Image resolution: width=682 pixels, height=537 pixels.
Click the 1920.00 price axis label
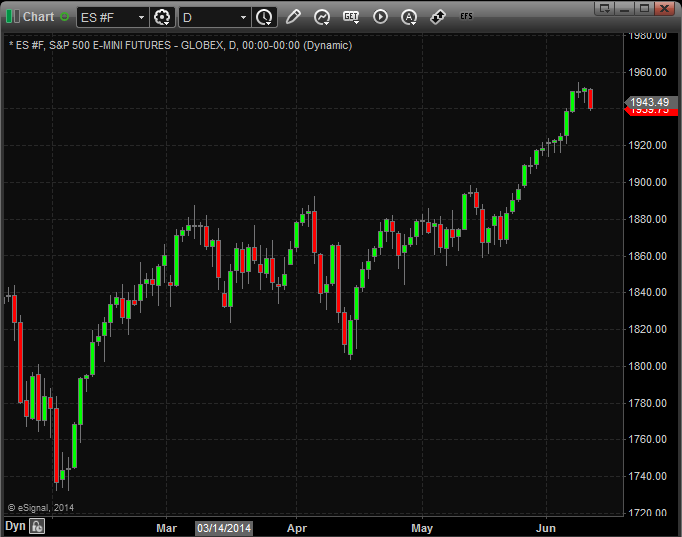pyautogui.click(x=647, y=145)
